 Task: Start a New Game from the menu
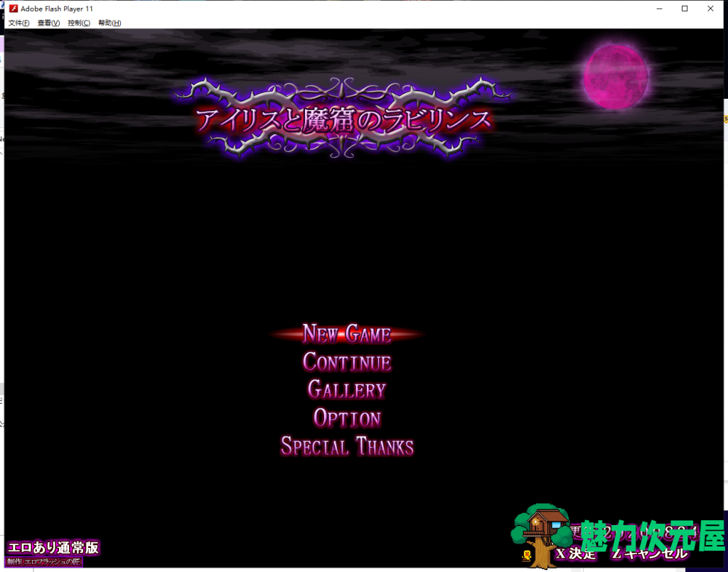tap(346, 333)
